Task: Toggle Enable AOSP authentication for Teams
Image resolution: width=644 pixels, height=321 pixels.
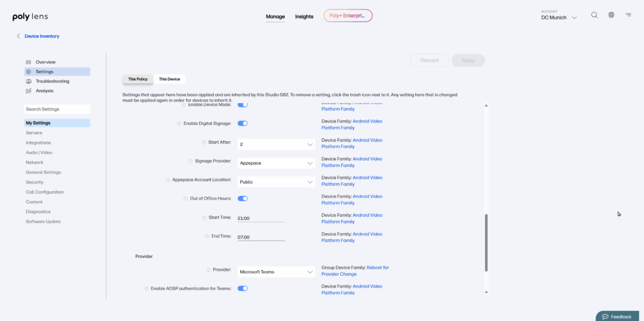Action: [242, 288]
